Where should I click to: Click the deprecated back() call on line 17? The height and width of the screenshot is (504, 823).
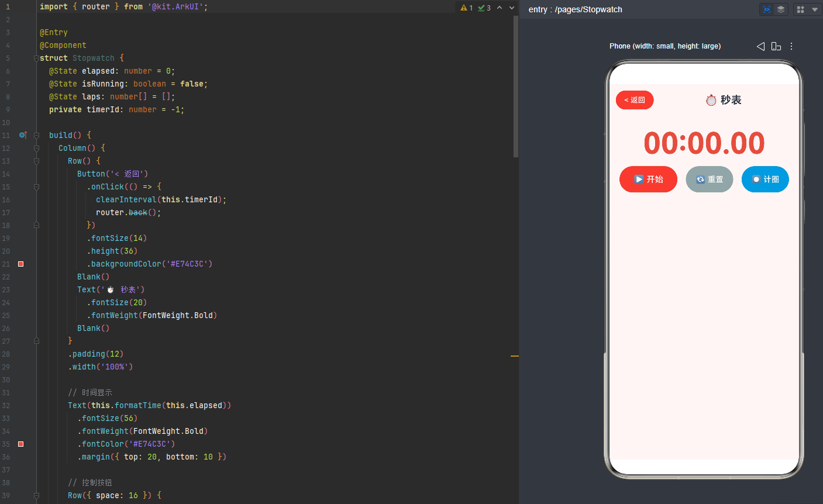[138, 213]
